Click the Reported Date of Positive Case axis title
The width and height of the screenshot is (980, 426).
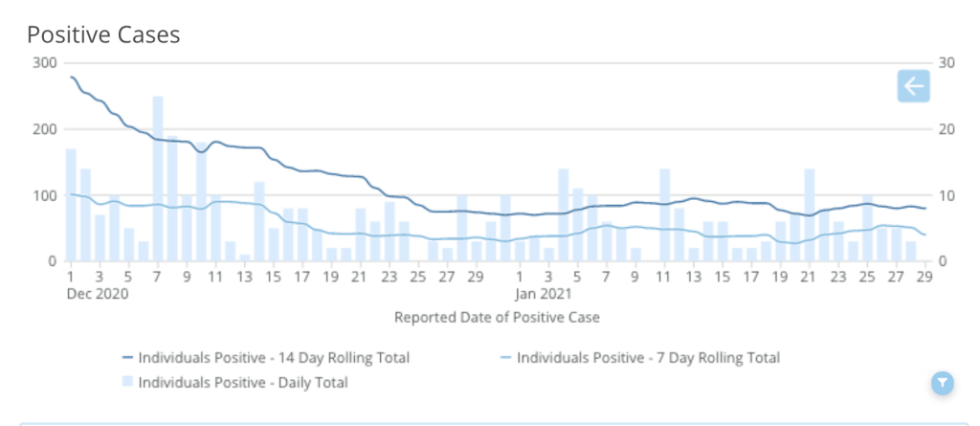point(496,316)
